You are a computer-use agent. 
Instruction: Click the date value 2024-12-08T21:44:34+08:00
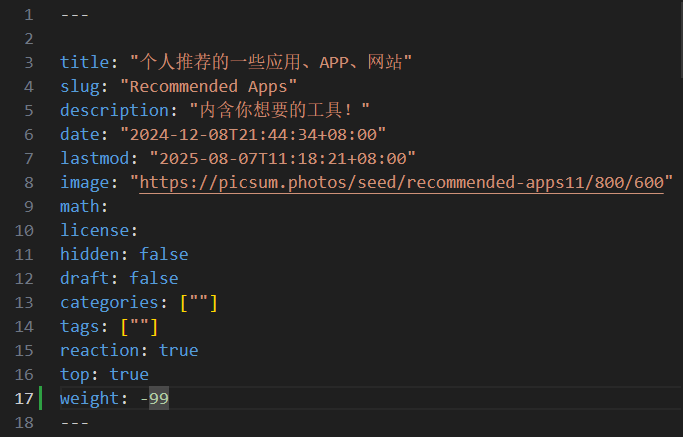coord(252,135)
